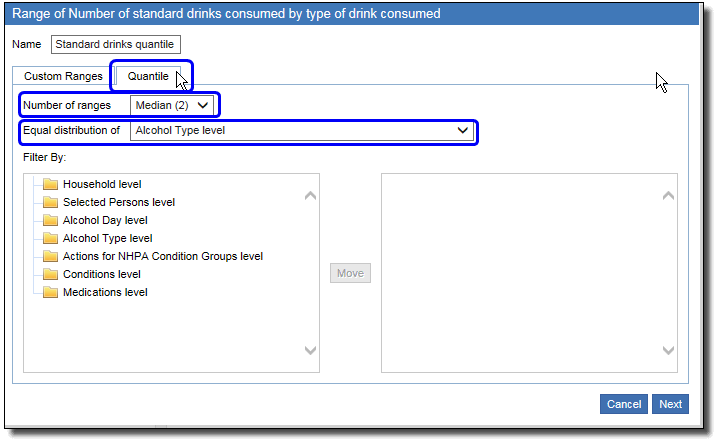Click the Name input field
The image size is (716, 440).
coord(116,44)
